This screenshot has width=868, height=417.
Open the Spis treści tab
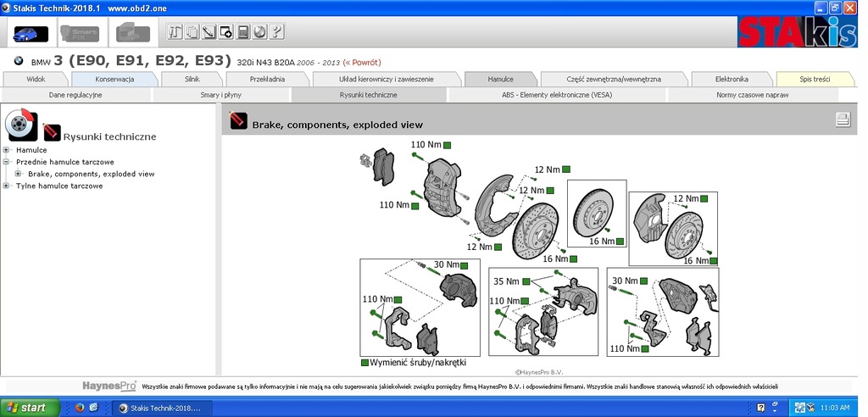815,79
